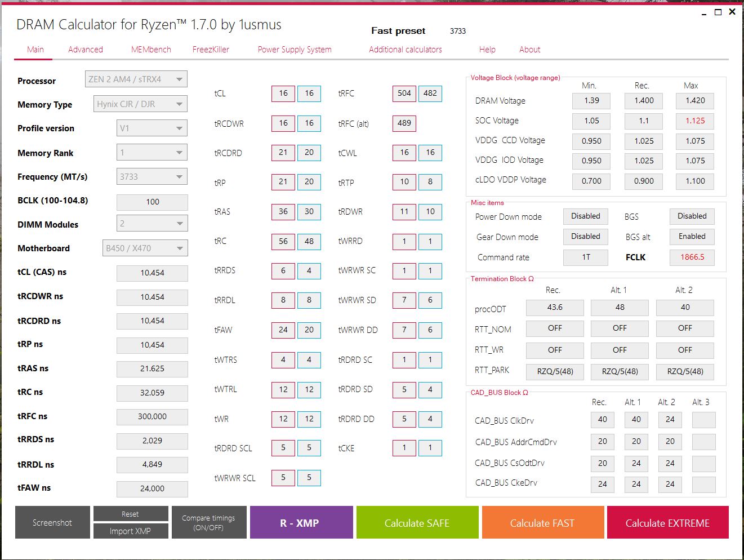Viewport: 744px width, 560px height.
Task: Click the procODT Rec. value 43.6
Action: pos(555,308)
